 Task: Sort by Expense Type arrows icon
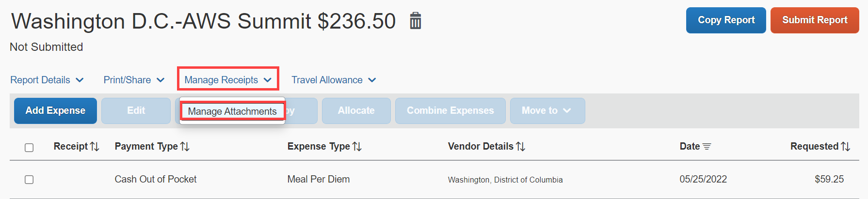click(x=357, y=146)
